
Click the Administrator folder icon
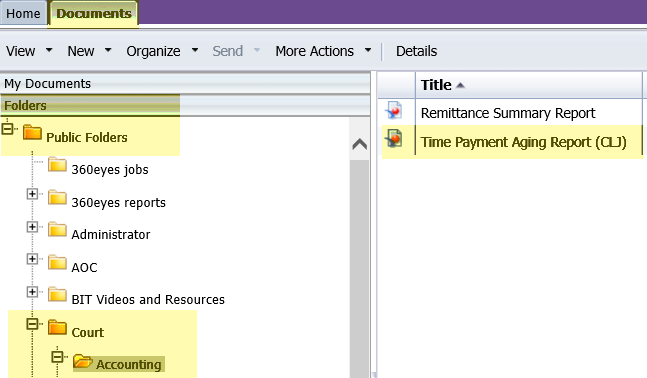click(x=57, y=230)
